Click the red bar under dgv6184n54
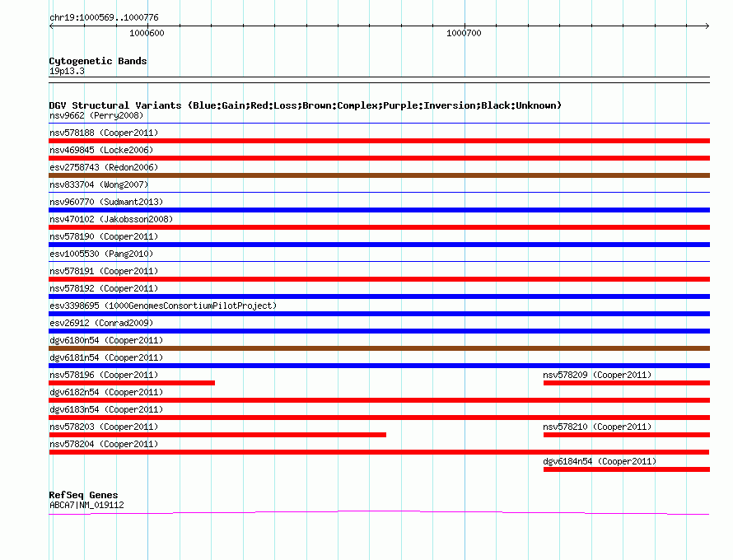This screenshot has height=560, width=733. coord(627,469)
